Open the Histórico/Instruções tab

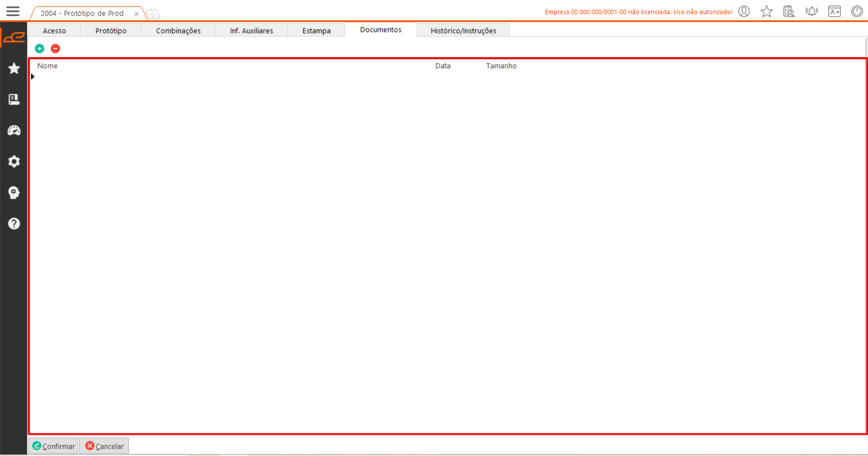tap(463, 31)
